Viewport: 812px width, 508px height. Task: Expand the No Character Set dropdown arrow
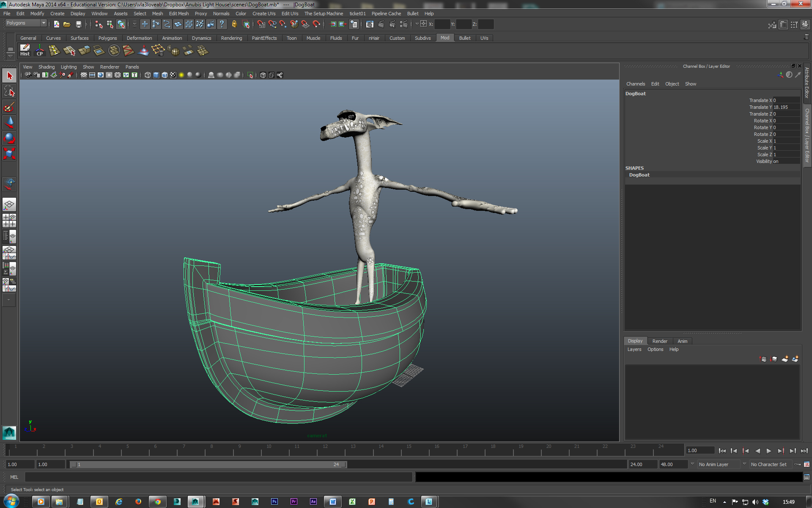pyautogui.click(x=744, y=464)
